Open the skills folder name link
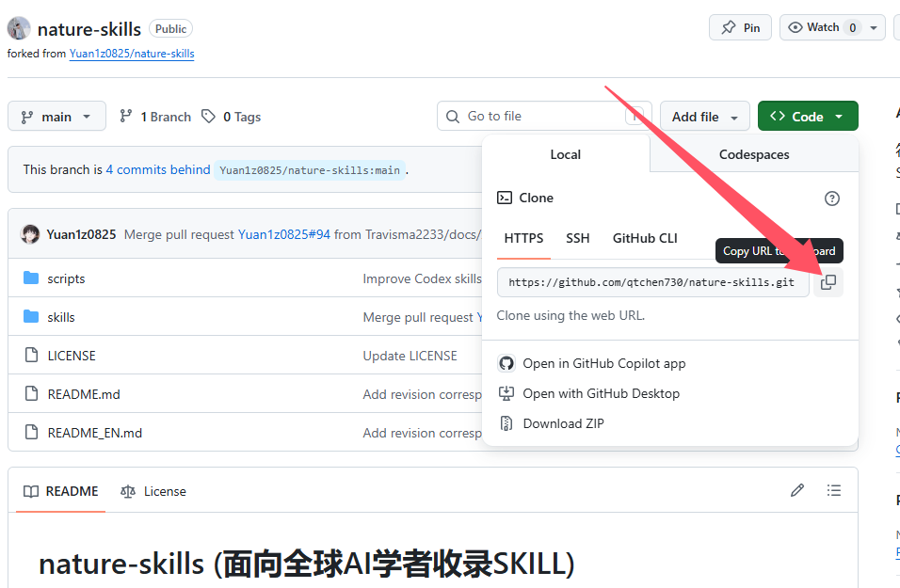Viewport: 900px width, 588px height. (x=61, y=317)
